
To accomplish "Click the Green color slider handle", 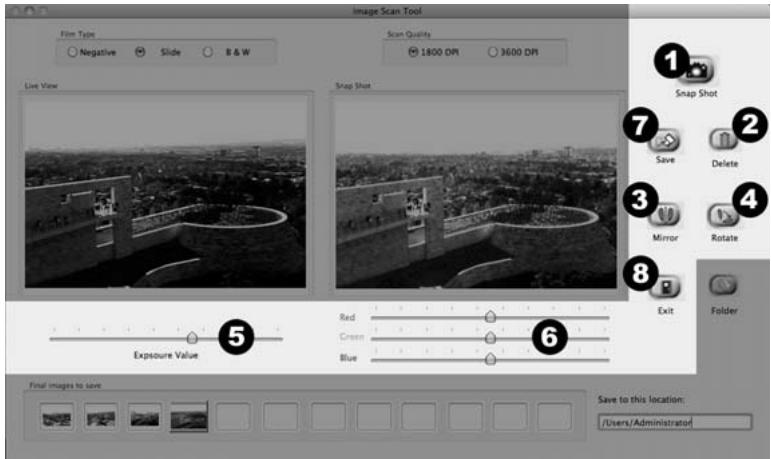I will coord(490,338).
